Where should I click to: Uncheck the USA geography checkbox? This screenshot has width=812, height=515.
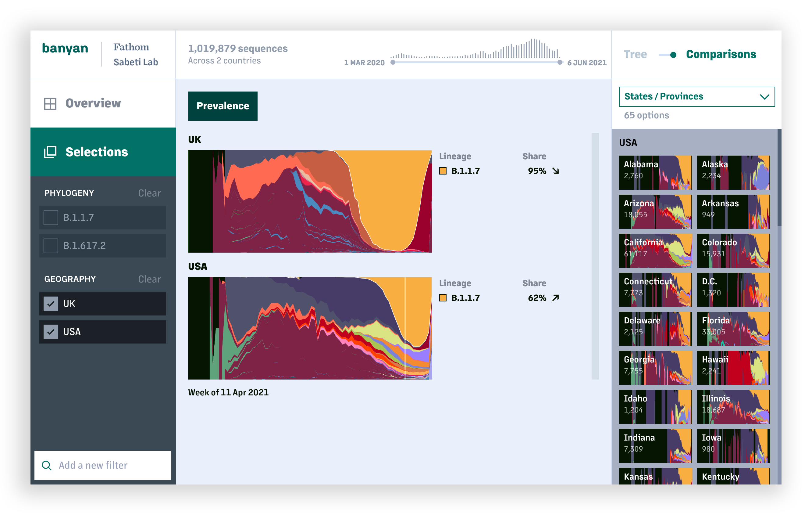(x=51, y=332)
